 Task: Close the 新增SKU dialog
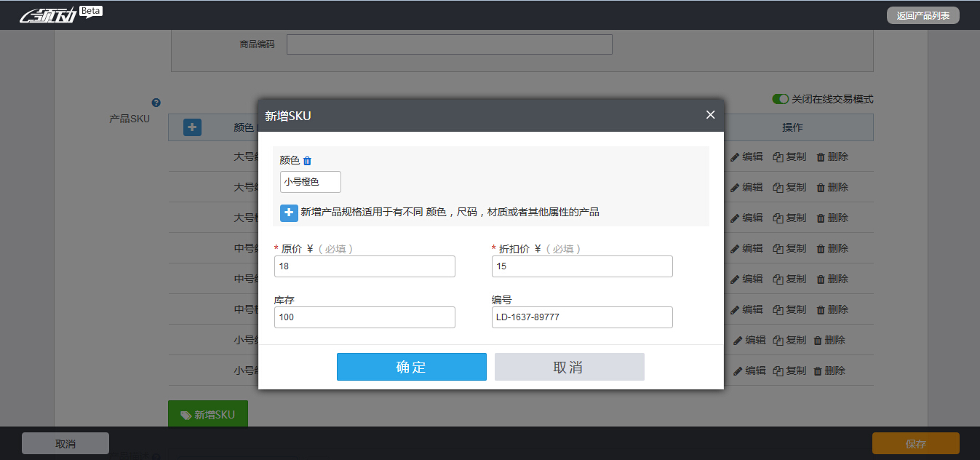[x=709, y=114]
